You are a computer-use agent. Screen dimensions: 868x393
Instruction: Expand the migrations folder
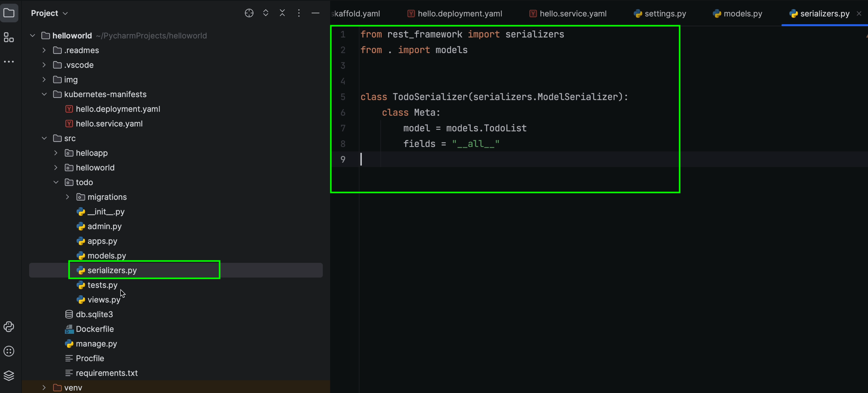(x=67, y=197)
